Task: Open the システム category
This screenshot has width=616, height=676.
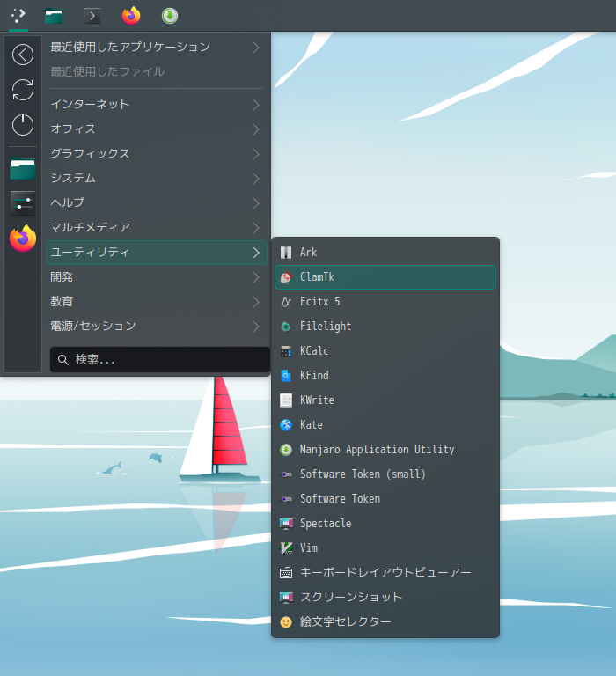Action: click(157, 178)
